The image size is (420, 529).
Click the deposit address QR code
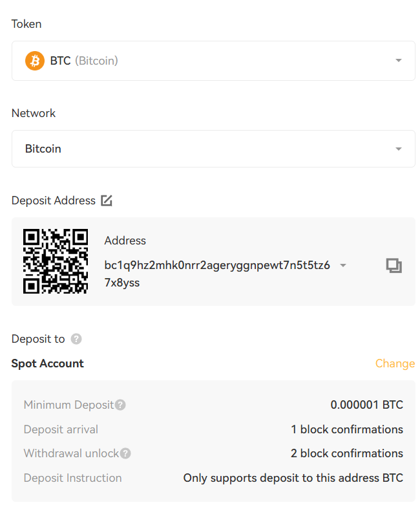point(56,261)
